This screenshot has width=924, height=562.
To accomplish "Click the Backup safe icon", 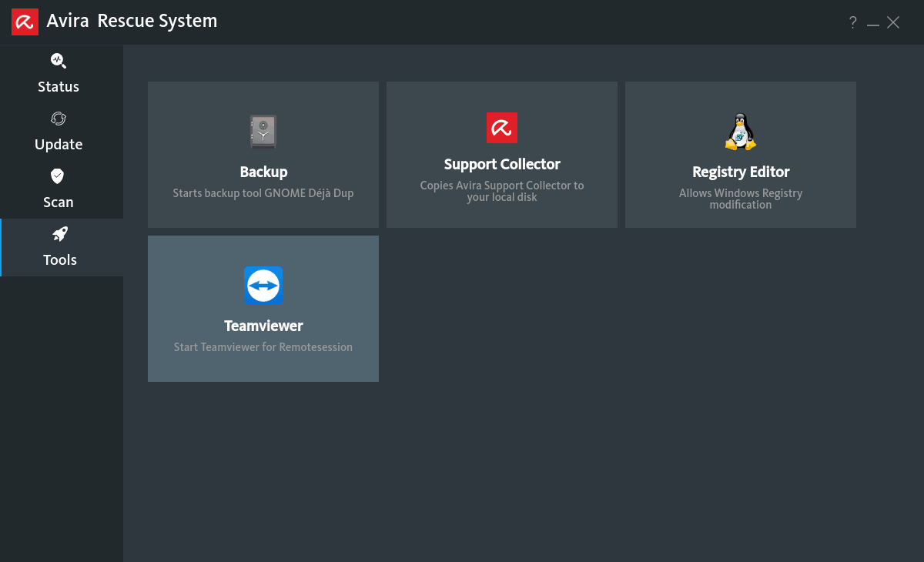I will coord(263,132).
